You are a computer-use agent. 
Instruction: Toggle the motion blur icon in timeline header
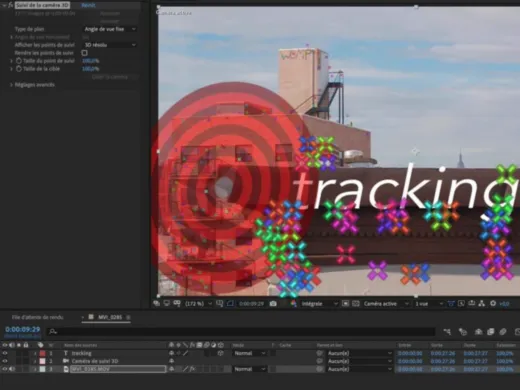coord(503,331)
